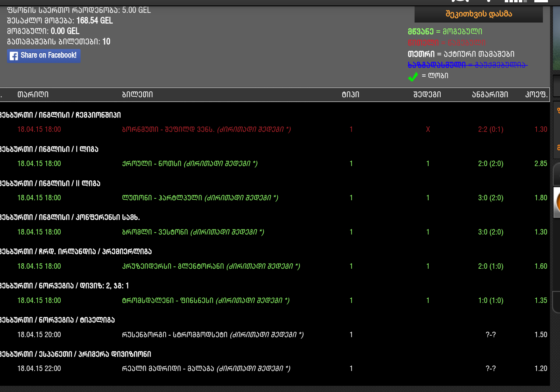Click the თარიღი column header
560x392 pixels.
click(33, 94)
